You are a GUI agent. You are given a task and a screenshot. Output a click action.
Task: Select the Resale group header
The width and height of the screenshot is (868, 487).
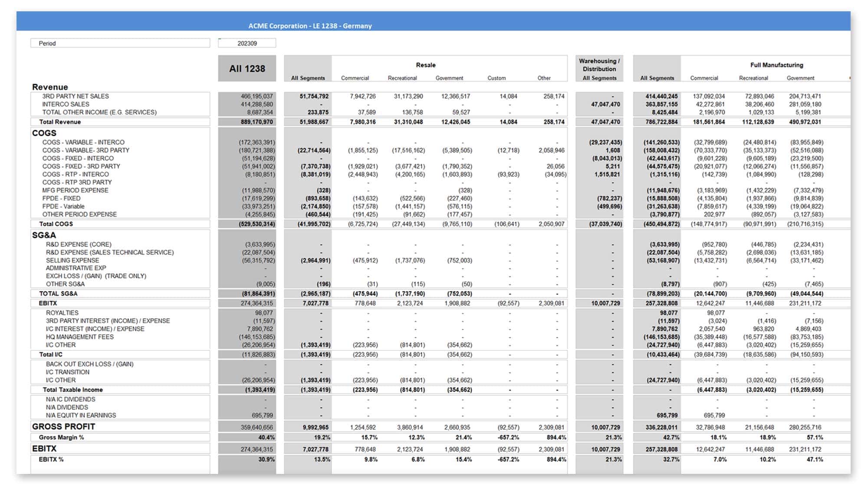pyautogui.click(x=426, y=65)
